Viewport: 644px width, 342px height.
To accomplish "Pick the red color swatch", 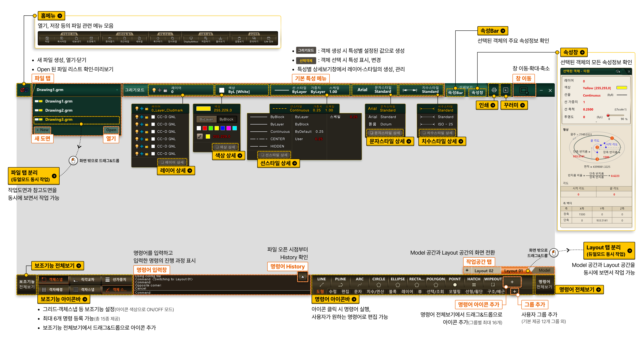I will click(205, 128).
